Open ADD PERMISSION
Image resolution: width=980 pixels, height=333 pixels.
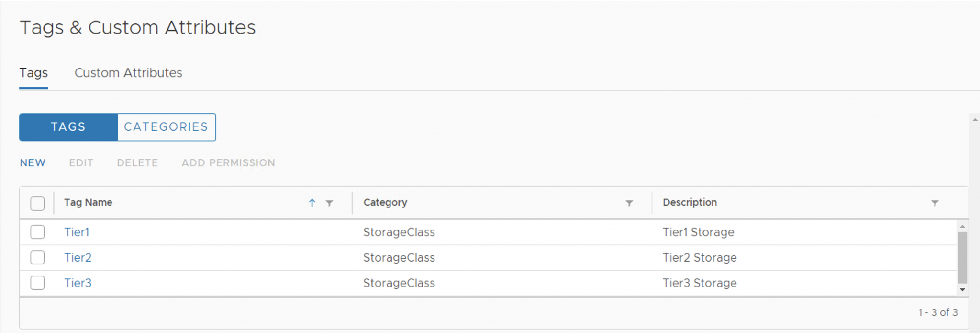coord(228,162)
